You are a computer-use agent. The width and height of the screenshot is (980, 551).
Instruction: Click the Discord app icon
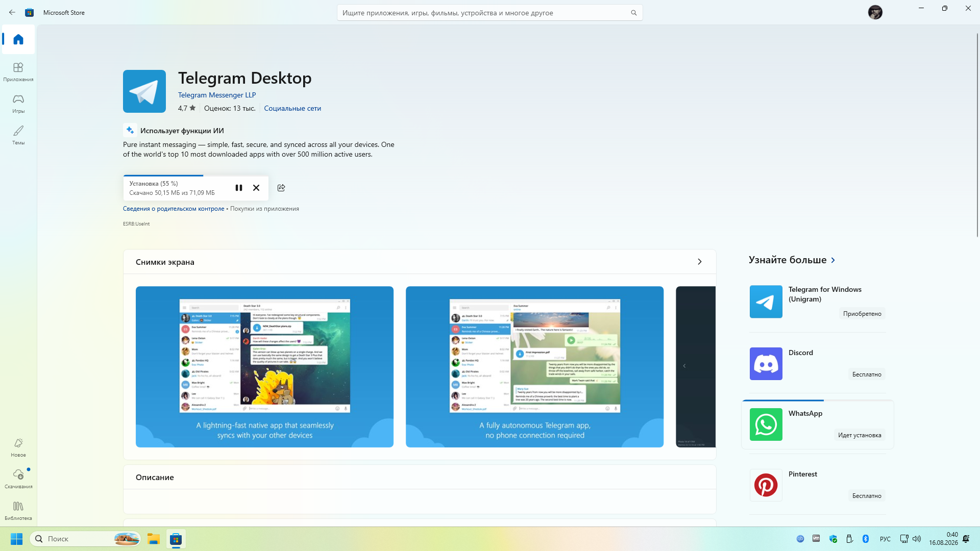[766, 364]
